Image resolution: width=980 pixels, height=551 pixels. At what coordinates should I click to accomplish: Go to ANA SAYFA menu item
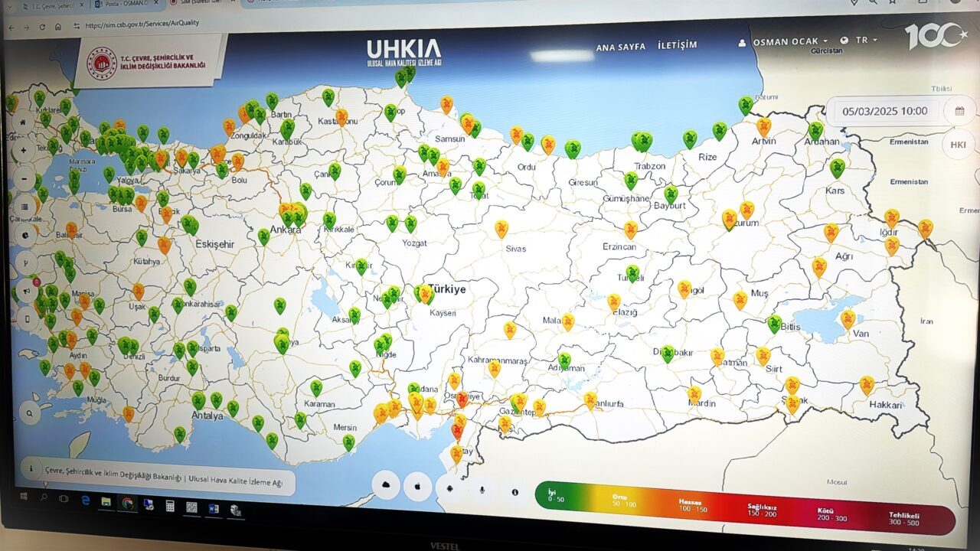pyautogui.click(x=620, y=47)
